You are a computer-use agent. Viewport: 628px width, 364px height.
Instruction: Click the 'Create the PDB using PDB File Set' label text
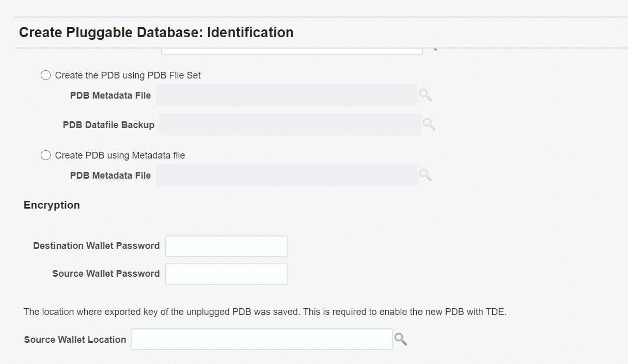[128, 75]
